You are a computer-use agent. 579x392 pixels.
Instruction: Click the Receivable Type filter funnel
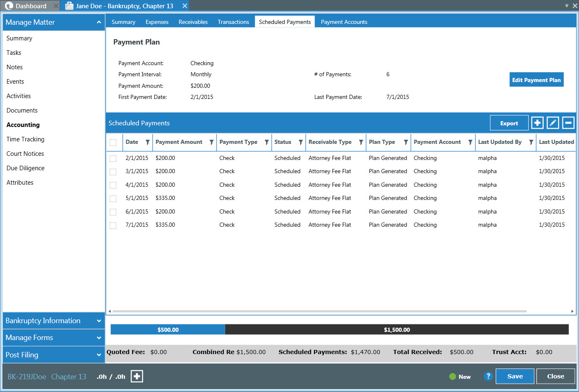pos(361,142)
